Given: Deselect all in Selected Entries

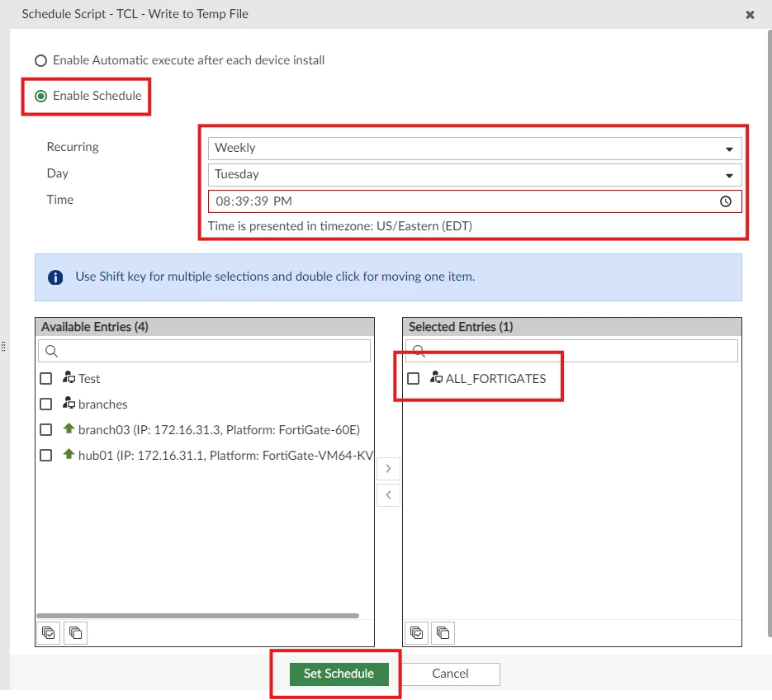Looking at the screenshot, I should pyautogui.click(x=443, y=633).
